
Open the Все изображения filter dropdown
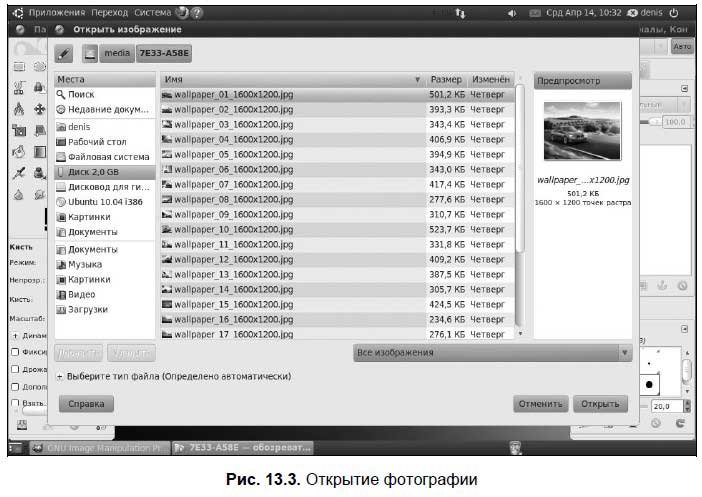tap(492, 353)
